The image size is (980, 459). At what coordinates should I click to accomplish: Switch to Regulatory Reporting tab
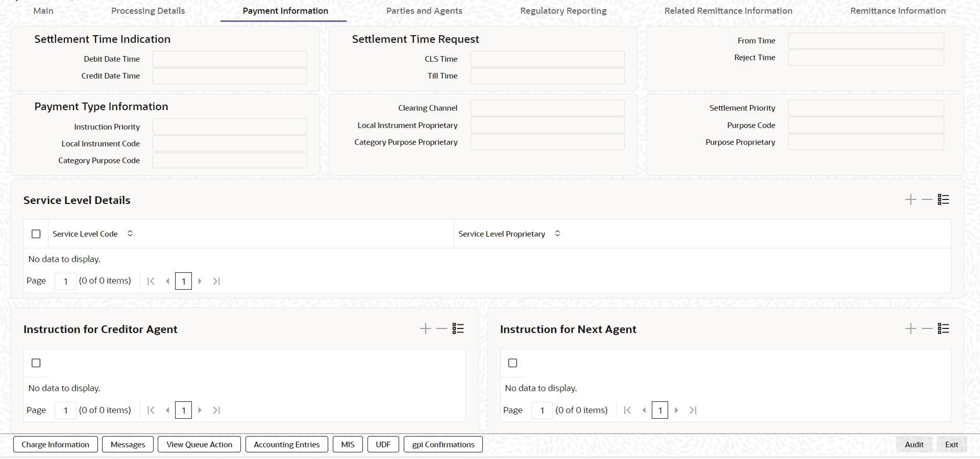pyautogui.click(x=563, y=11)
